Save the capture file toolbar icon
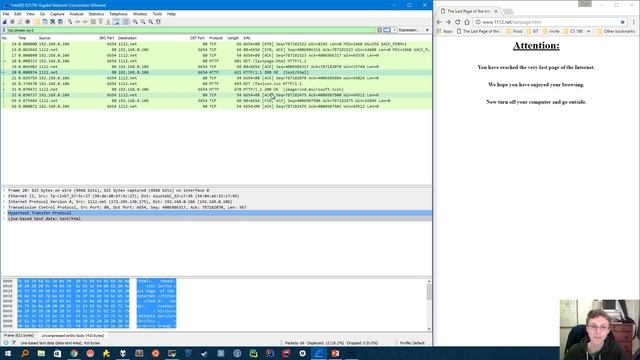 (x=45, y=22)
